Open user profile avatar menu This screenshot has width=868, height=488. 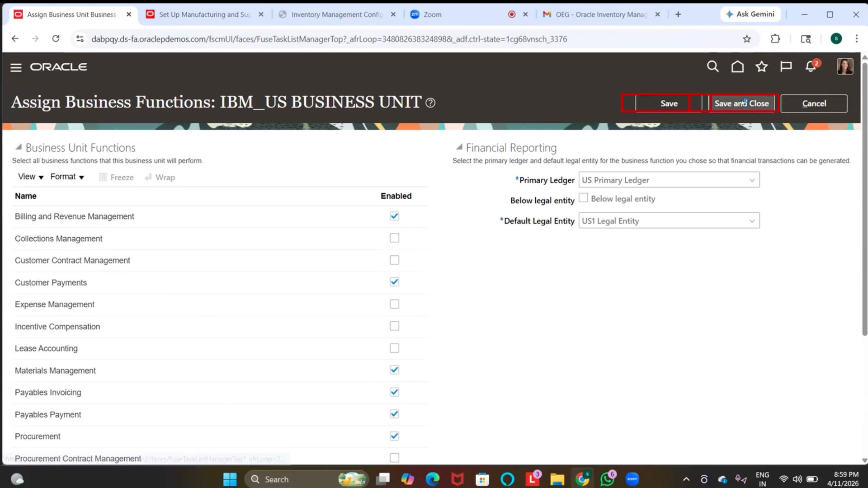click(x=845, y=66)
